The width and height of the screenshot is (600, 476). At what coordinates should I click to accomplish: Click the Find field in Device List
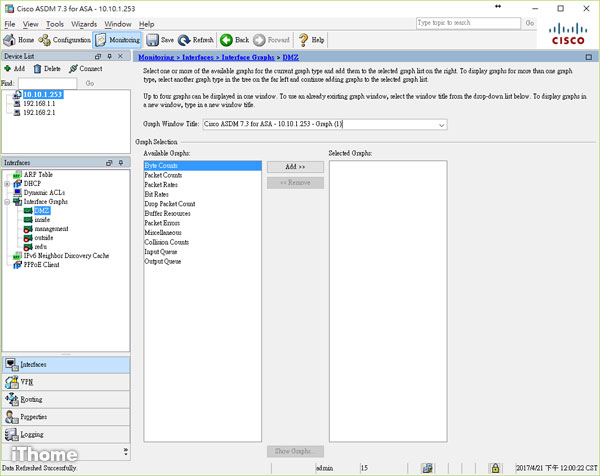pos(47,83)
